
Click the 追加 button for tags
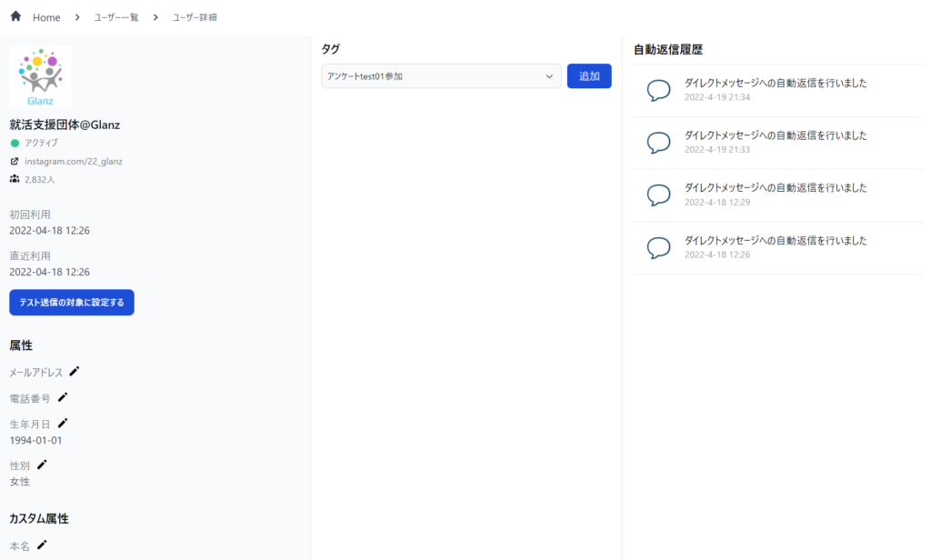589,76
